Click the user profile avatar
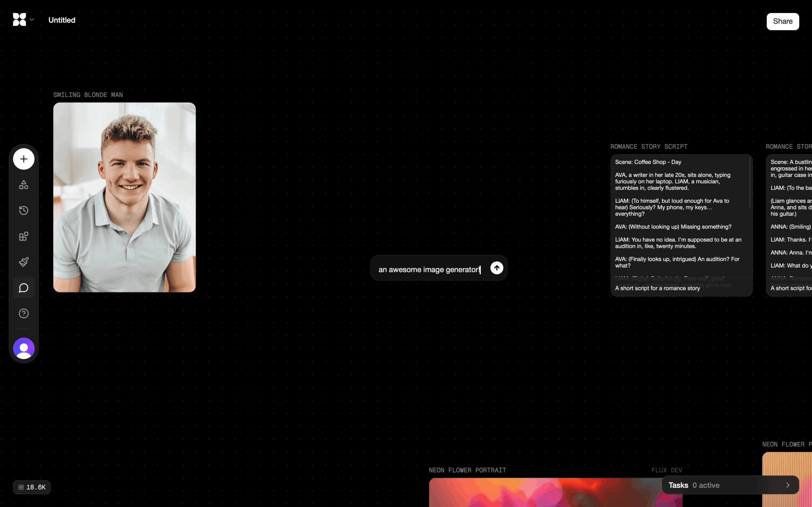 point(23,348)
